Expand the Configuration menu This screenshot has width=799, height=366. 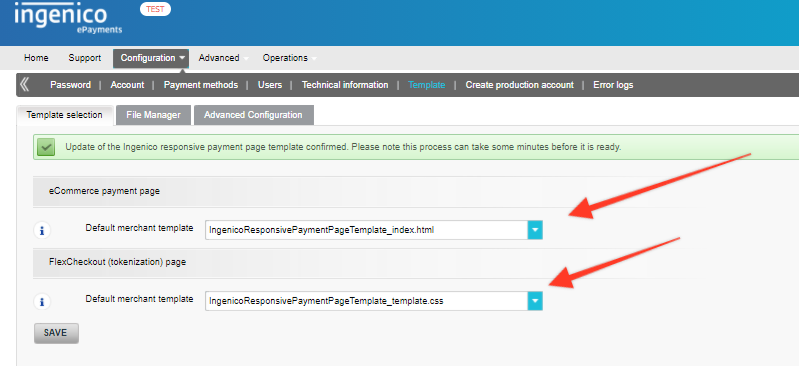point(151,58)
